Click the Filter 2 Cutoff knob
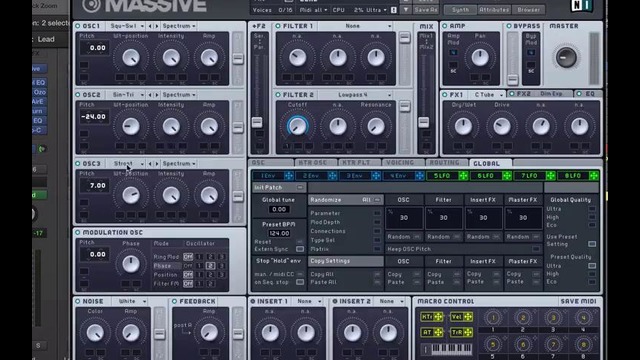640x360 pixels. (x=298, y=126)
